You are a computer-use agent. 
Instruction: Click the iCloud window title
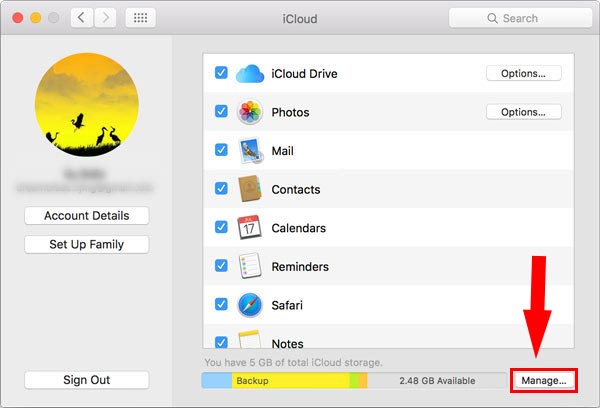pos(300,18)
